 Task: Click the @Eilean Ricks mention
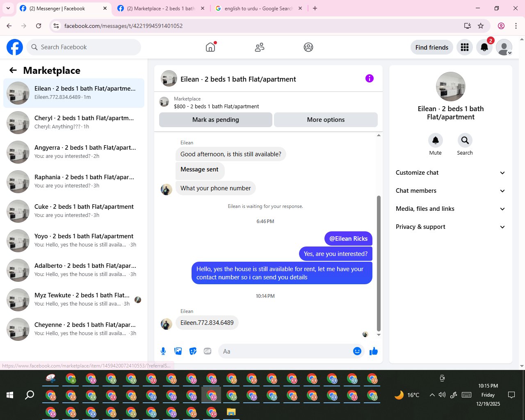point(348,239)
